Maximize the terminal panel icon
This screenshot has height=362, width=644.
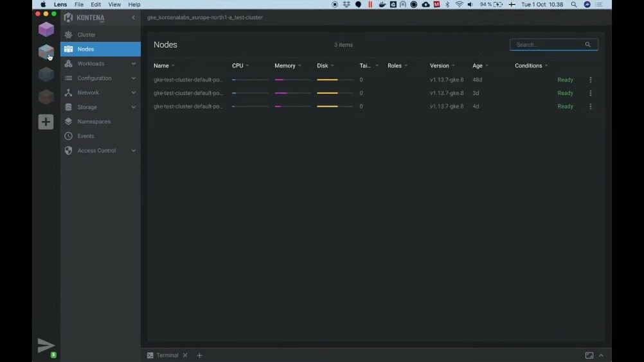[x=589, y=355]
